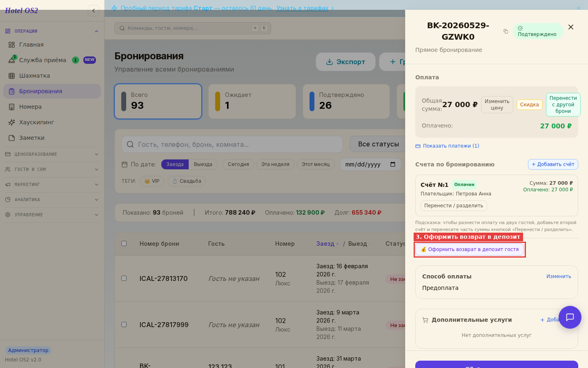
Task: Navigate to Хаускипинг
Action: pos(52,122)
